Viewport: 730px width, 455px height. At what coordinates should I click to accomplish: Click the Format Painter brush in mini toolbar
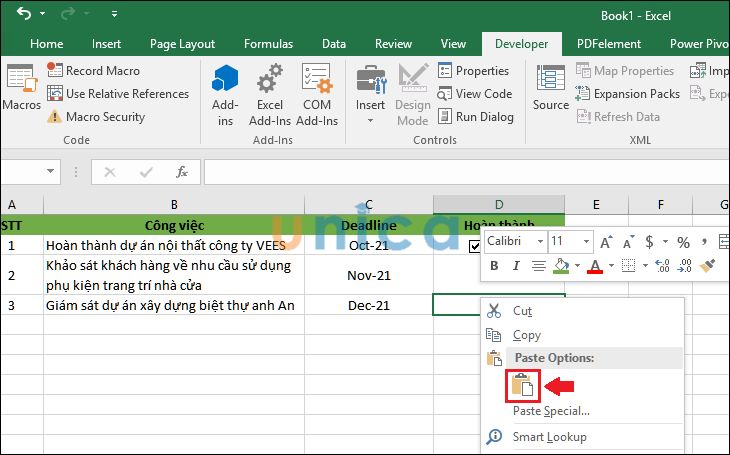point(707,265)
